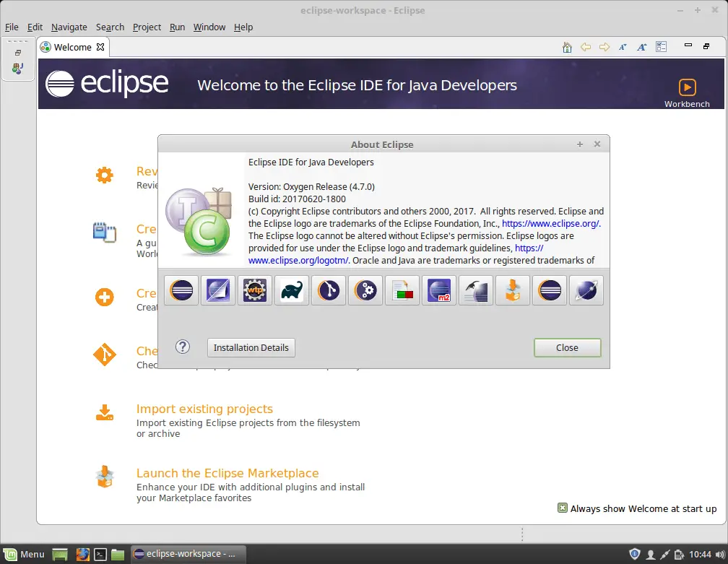Click the import download tray icon
Viewport: 728px width, 564px height.
(x=105, y=412)
